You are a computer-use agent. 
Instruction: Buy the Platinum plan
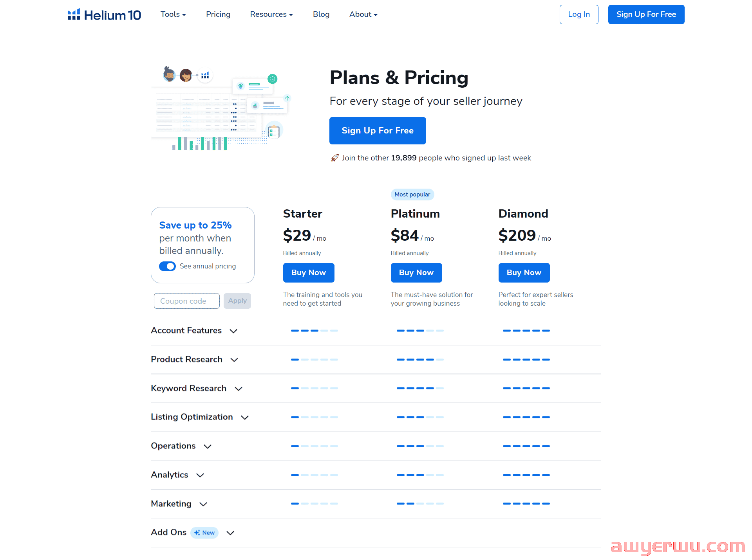click(416, 273)
